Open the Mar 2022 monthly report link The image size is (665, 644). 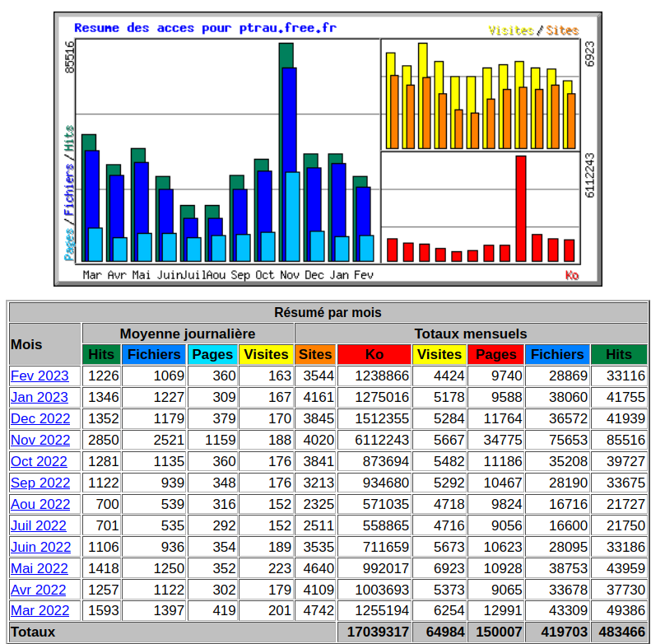[40, 610]
